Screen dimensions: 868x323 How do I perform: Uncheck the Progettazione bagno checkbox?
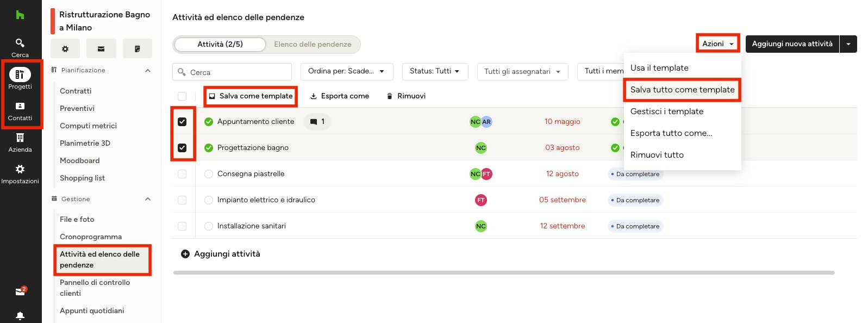(x=182, y=148)
